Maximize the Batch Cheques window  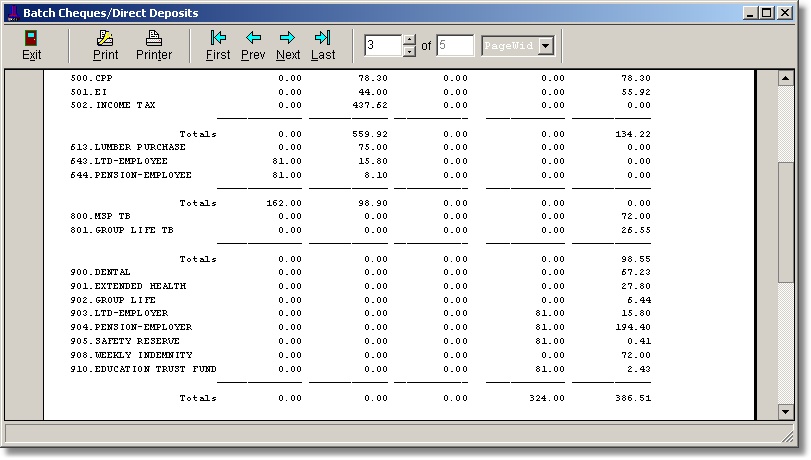pos(767,13)
